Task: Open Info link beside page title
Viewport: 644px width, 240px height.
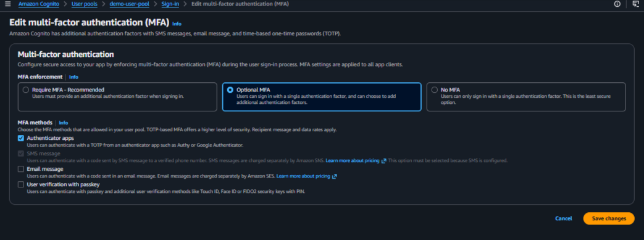Action: [177, 24]
